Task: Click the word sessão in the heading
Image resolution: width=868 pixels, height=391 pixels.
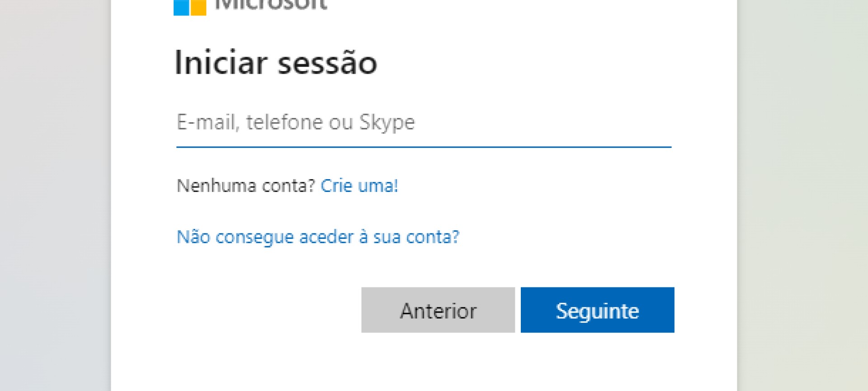Action: pyautogui.click(x=327, y=62)
